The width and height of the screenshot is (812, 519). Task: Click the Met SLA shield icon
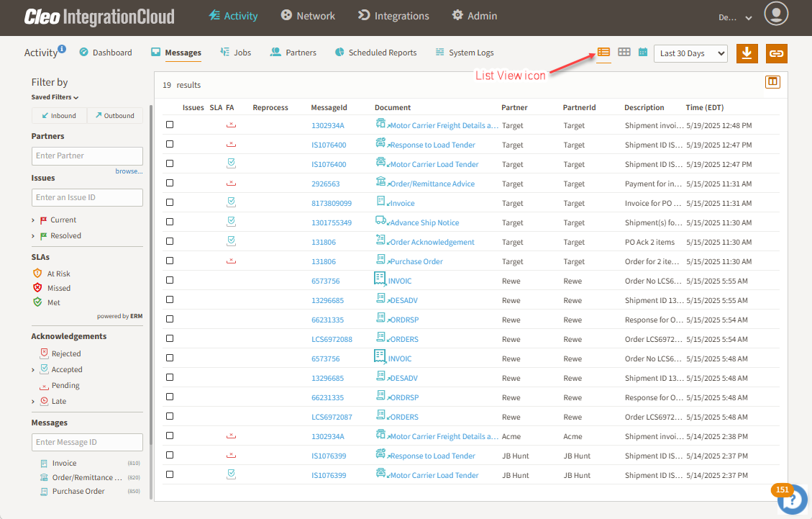(37, 302)
